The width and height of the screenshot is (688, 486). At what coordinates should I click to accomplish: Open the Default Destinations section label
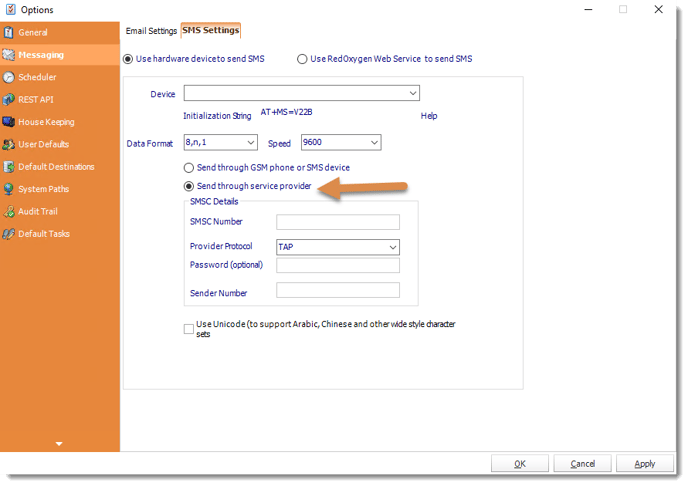57,167
